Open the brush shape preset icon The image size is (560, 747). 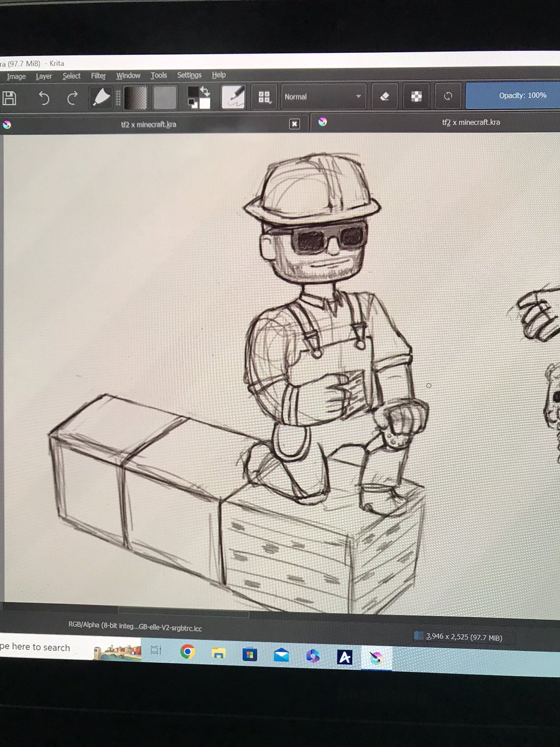click(x=101, y=97)
